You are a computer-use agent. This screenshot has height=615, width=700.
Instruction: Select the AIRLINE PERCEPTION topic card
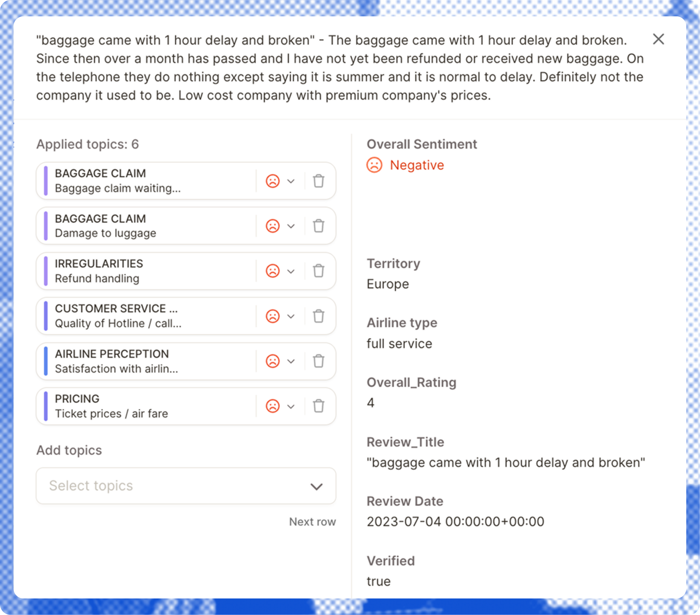pyautogui.click(x=186, y=361)
